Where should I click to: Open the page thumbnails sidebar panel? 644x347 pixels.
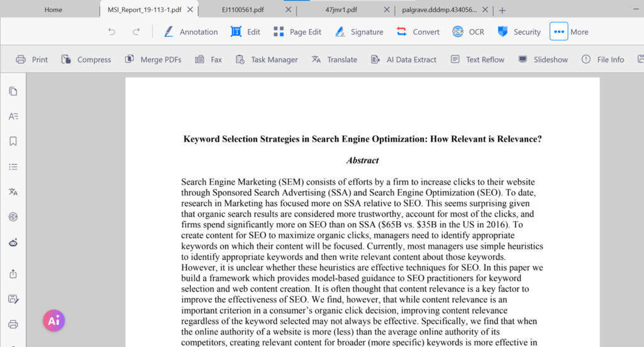coord(13,91)
